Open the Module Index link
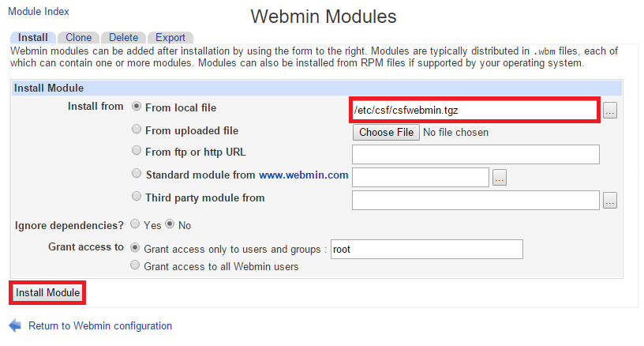 pyautogui.click(x=39, y=12)
